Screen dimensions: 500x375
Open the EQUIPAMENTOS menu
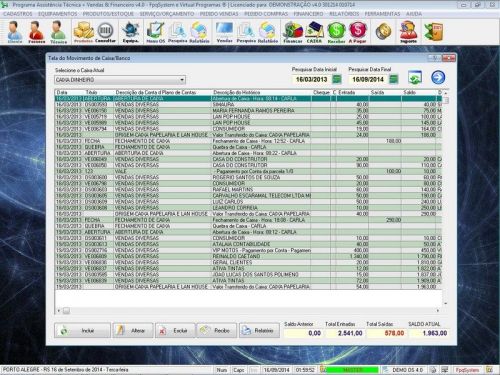pyautogui.click(x=57, y=14)
